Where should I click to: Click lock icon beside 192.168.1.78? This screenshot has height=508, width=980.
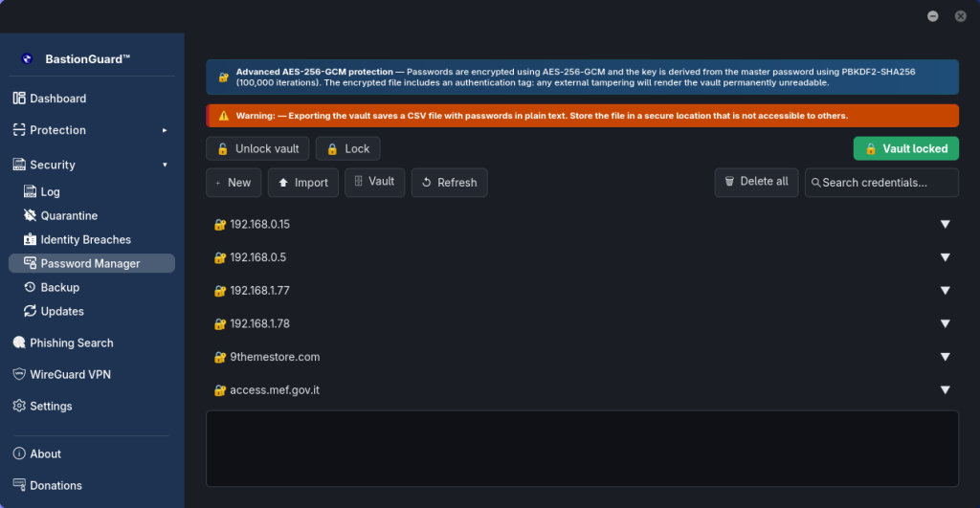coord(219,323)
